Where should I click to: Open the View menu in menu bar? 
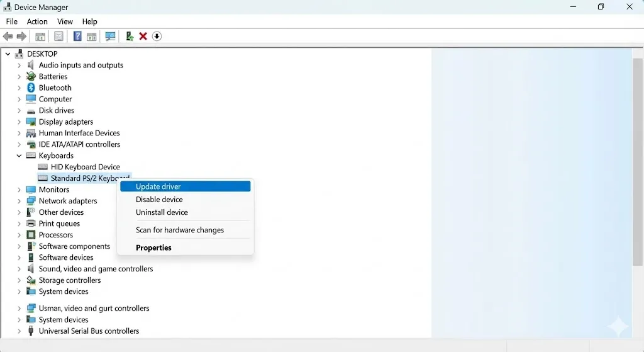pyautogui.click(x=65, y=21)
